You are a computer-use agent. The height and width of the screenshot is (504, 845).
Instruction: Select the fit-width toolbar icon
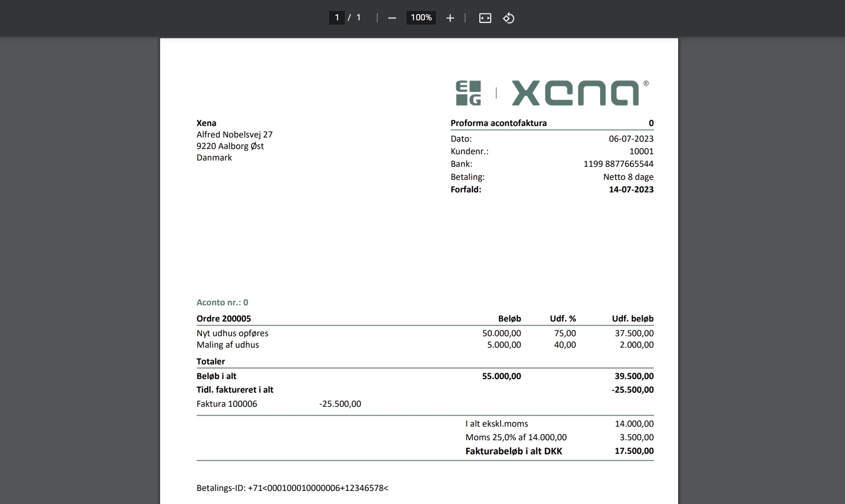(485, 17)
